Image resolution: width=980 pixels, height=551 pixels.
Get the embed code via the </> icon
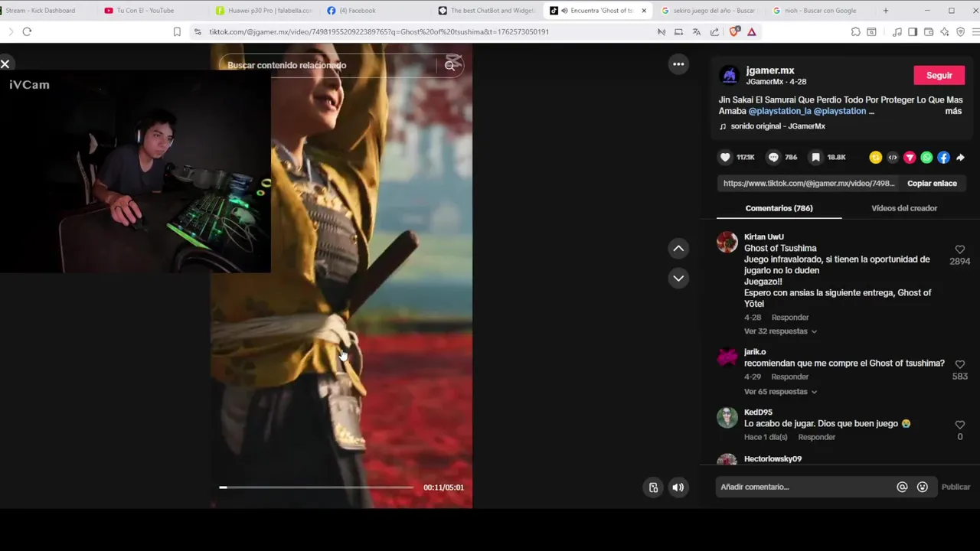pyautogui.click(x=893, y=158)
